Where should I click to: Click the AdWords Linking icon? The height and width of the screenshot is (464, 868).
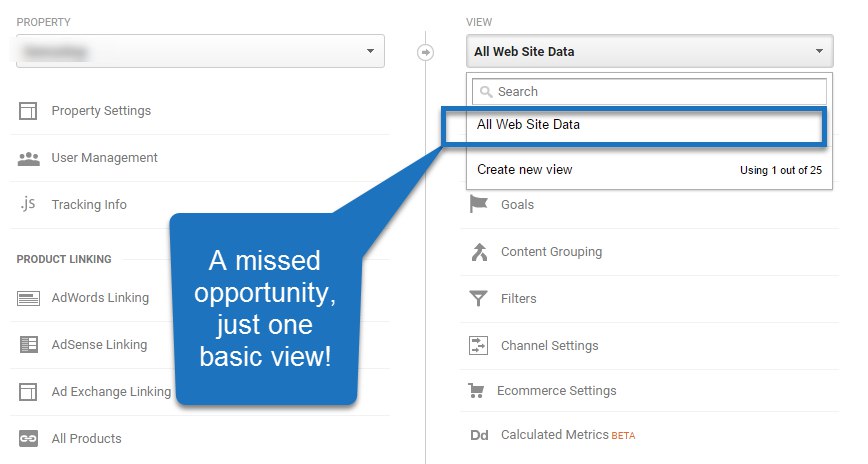[x=28, y=298]
